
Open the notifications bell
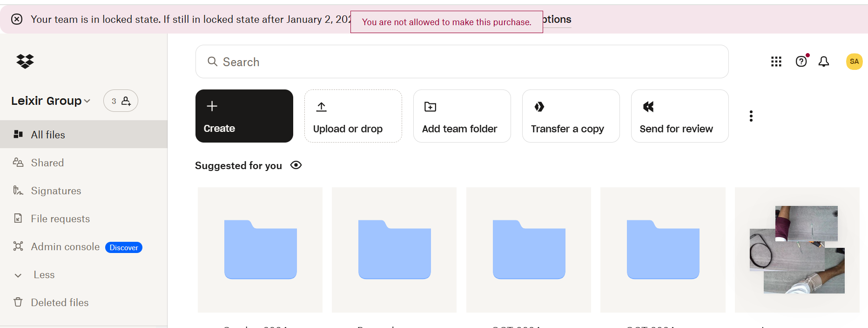tap(824, 61)
